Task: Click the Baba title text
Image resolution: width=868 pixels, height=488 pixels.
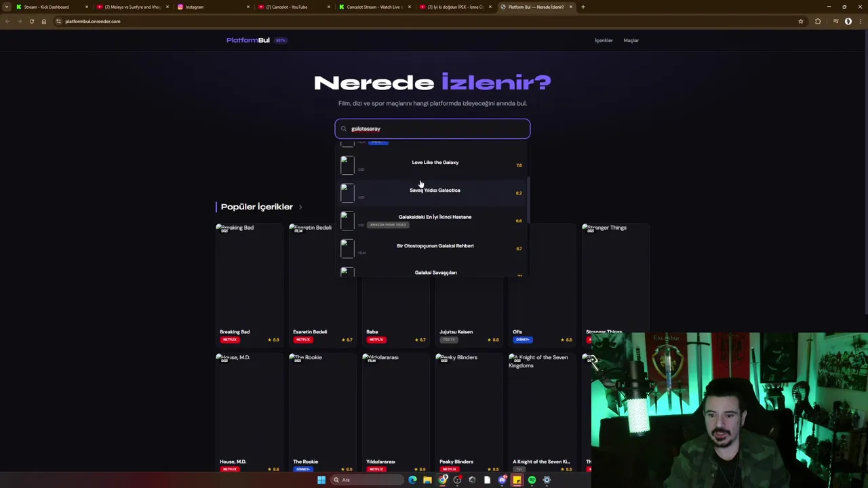Action: click(x=372, y=332)
